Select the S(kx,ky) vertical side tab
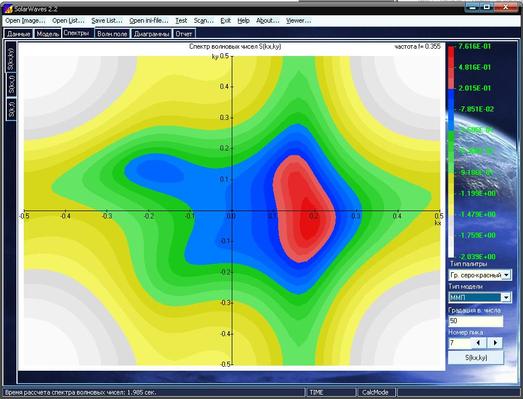 click(x=11, y=57)
